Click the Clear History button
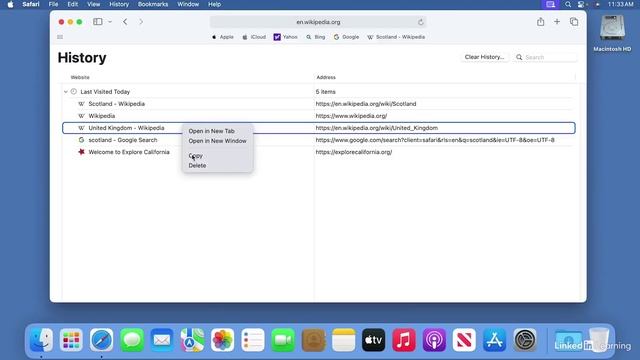Image resolution: width=640 pixels, height=360 pixels. pos(484,57)
